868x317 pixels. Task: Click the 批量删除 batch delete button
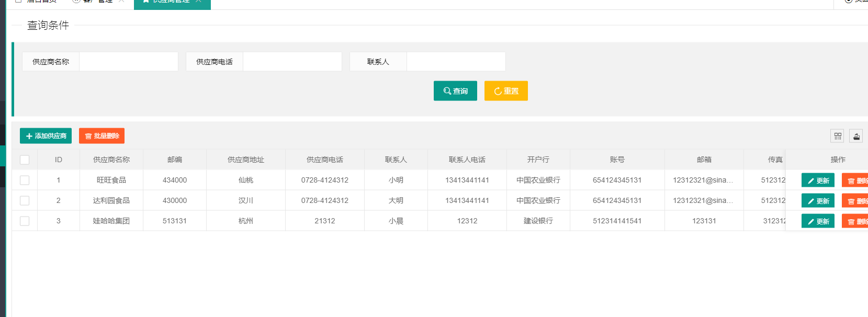click(102, 136)
